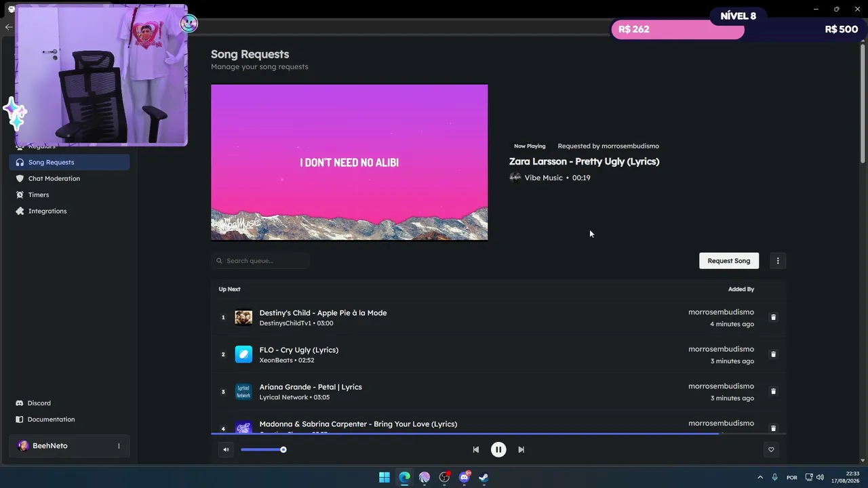Click "3 minutes ago" in the Ariana Grande row
868x488 pixels.
pos(732,399)
